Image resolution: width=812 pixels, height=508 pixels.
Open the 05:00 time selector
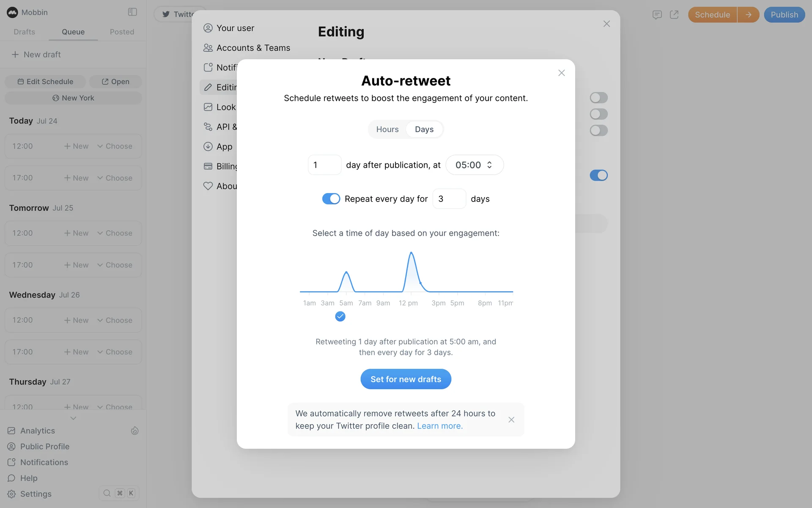[x=474, y=165]
